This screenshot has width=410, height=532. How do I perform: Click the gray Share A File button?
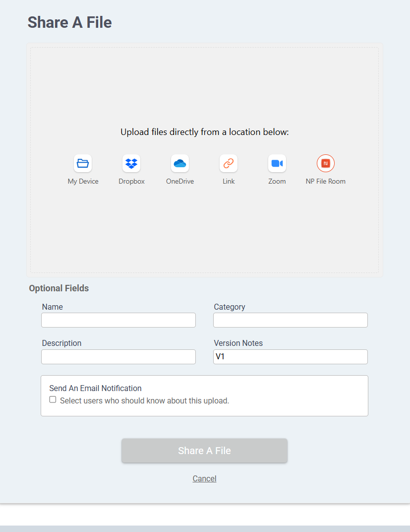tap(204, 451)
